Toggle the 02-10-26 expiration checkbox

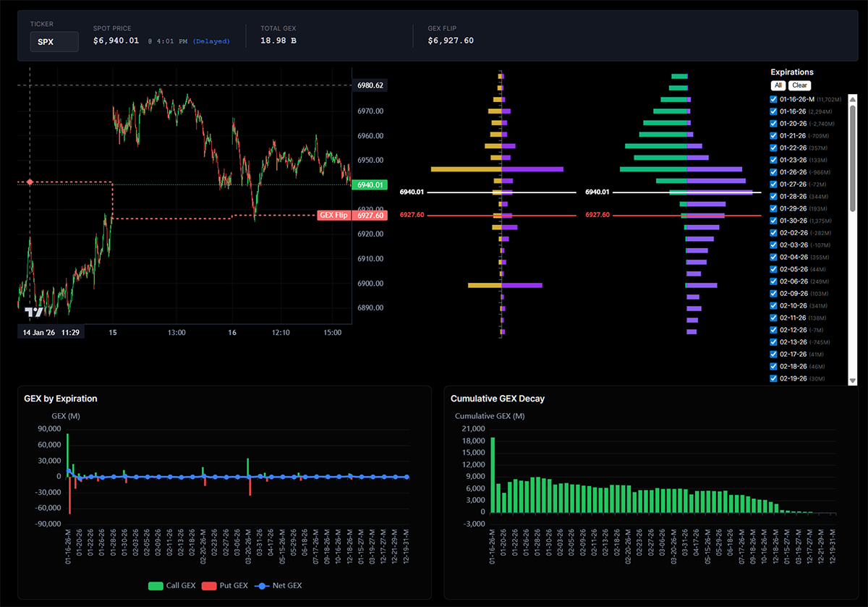773,305
